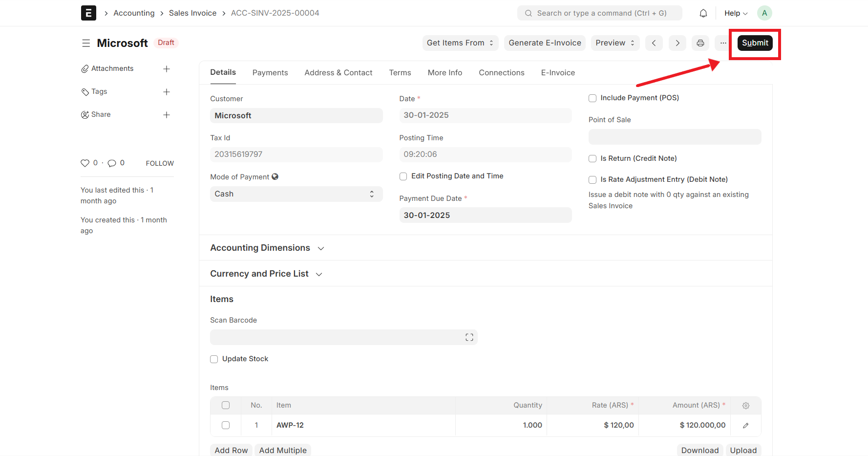Enable Include Payment (POS)
This screenshot has height=456, width=868.
pyautogui.click(x=592, y=98)
